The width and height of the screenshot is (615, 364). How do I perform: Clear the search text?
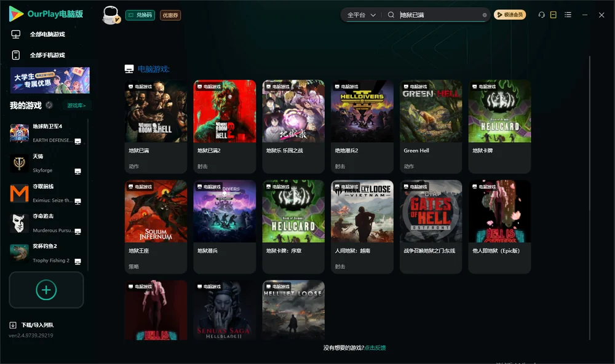coord(485,15)
